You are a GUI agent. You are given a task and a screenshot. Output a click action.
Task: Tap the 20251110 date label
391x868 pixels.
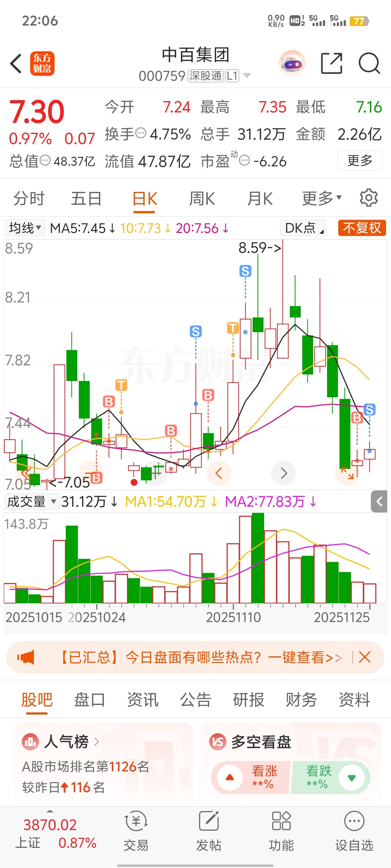pos(233,617)
